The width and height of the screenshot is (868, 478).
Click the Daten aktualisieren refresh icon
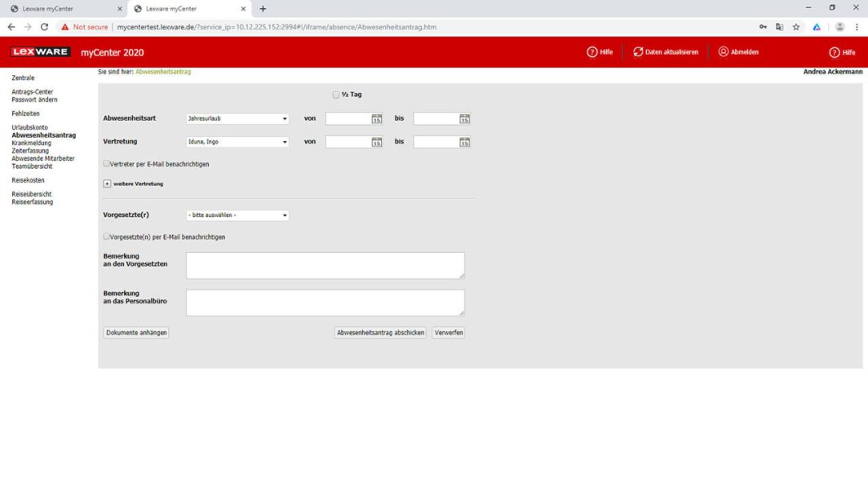(x=638, y=52)
